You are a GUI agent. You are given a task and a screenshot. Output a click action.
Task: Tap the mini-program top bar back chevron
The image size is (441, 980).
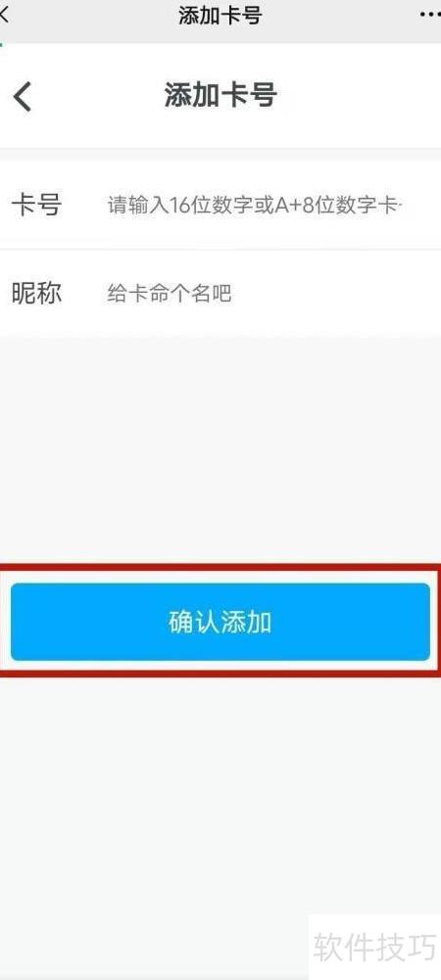tap(4, 15)
